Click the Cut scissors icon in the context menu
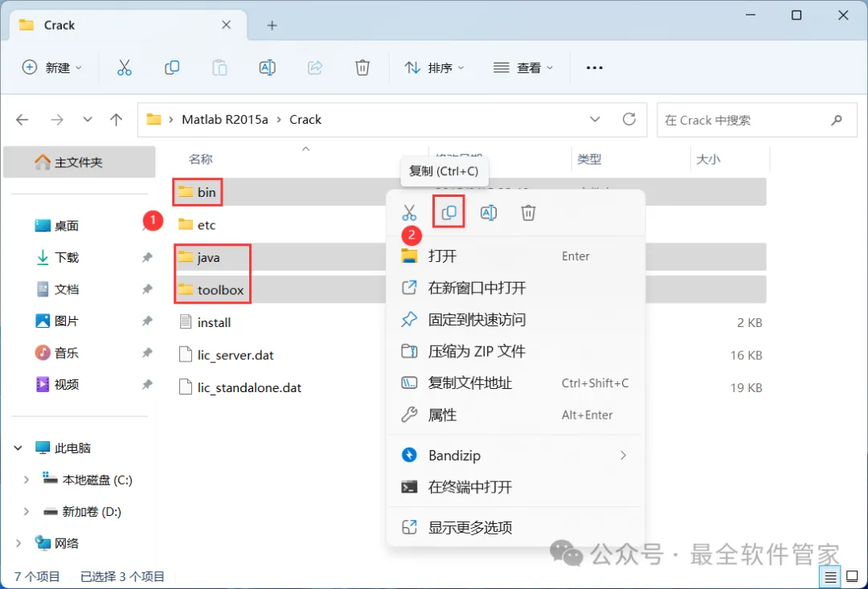Screen dimensions: 868x589 409,213
